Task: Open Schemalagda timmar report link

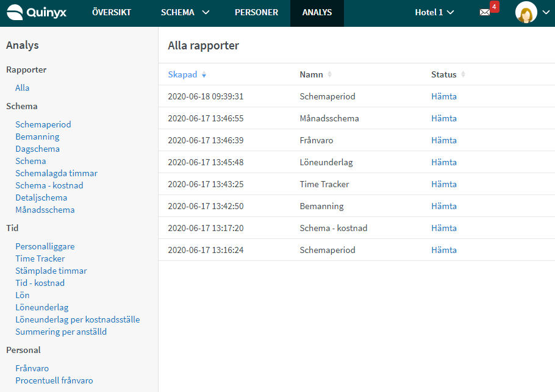Action: click(56, 173)
